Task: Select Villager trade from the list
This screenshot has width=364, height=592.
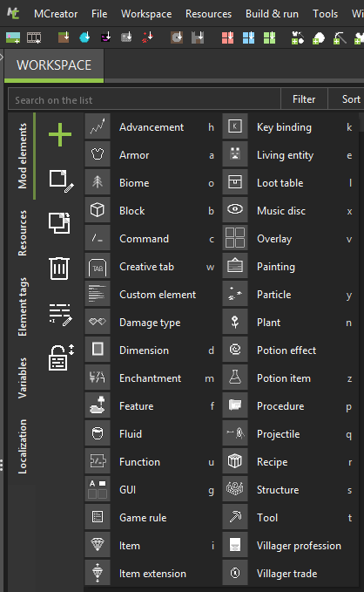Action: tap(288, 574)
